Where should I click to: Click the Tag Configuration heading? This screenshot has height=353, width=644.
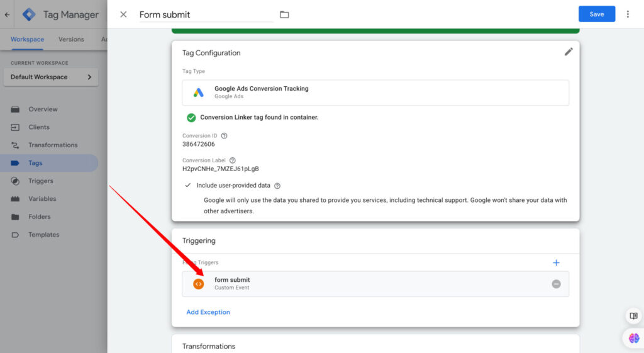[x=211, y=53]
